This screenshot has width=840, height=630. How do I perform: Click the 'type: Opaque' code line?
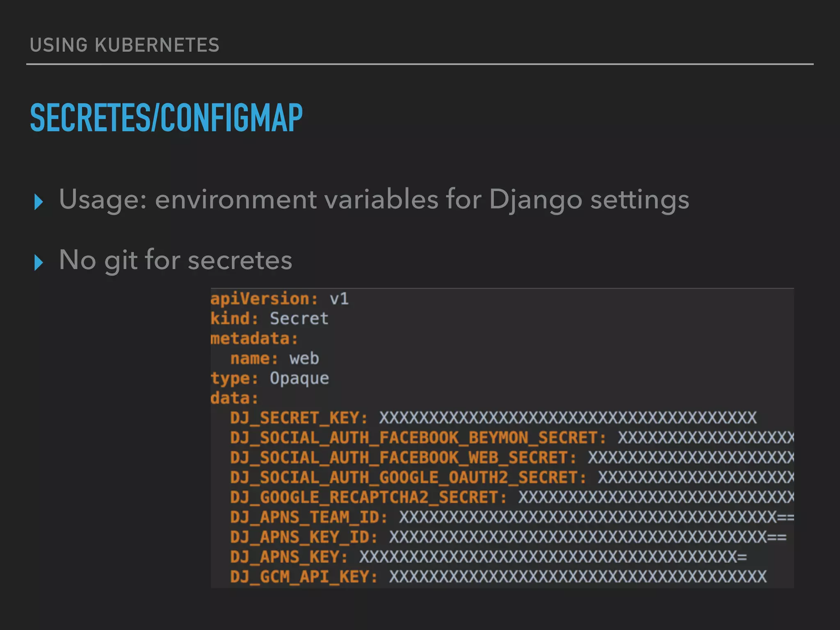[x=269, y=378]
